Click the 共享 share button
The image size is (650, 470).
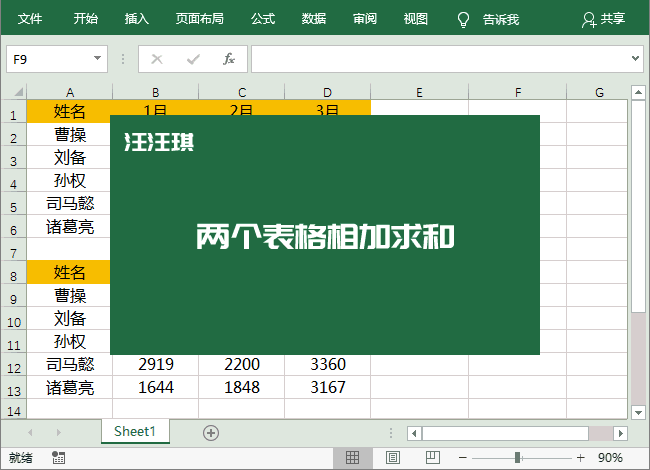(604, 19)
